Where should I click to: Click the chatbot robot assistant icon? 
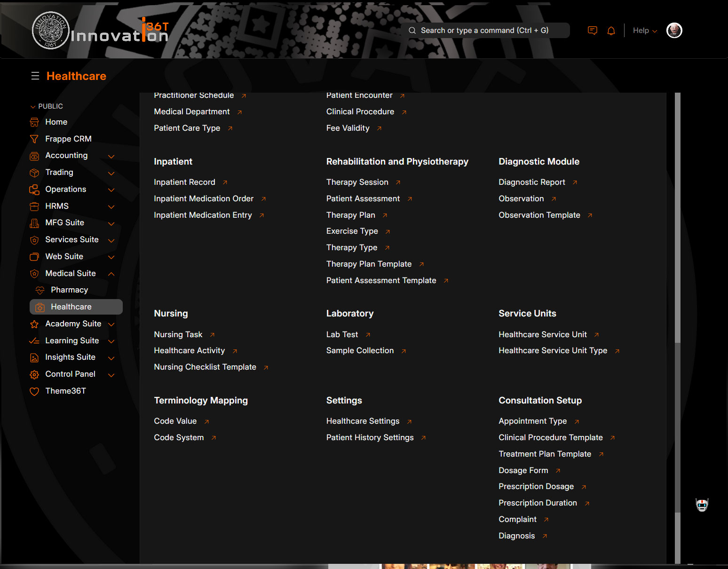(702, 505)
